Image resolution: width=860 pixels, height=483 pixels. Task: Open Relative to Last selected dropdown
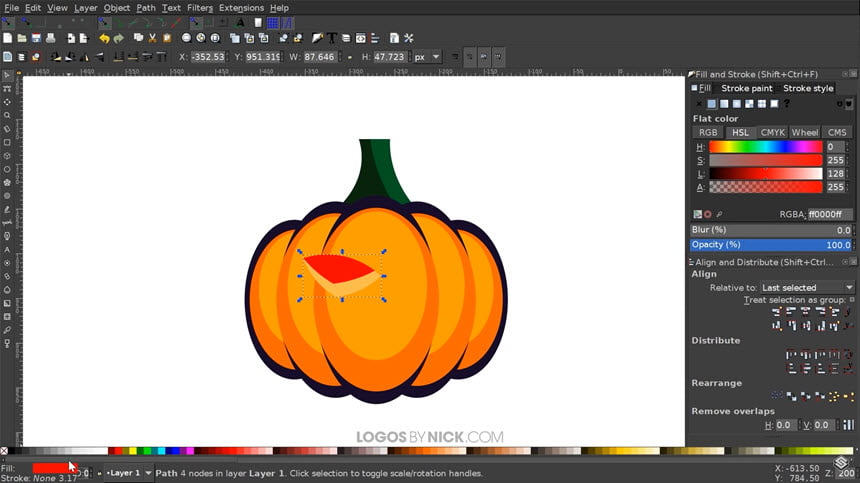pos(807,288)
